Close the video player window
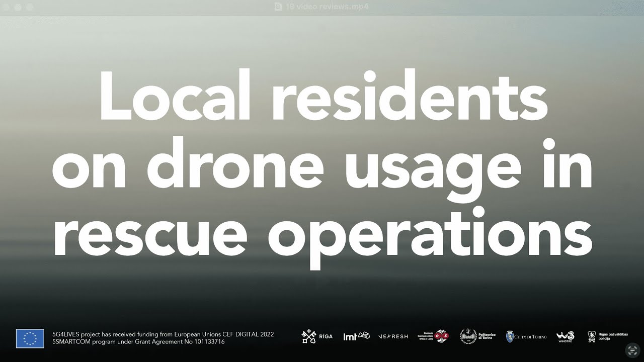 [x=7, y=7]
